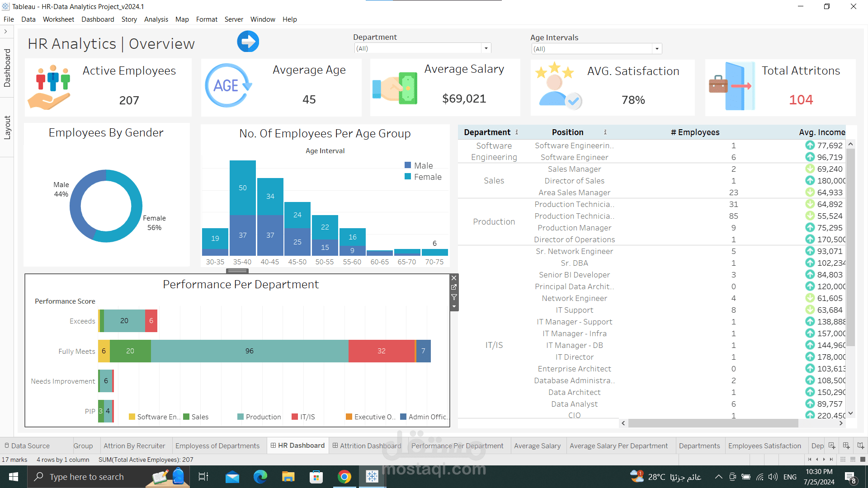868x488 pixels.
Task: Click the Layout side pane tab
Action: (7, 127)
